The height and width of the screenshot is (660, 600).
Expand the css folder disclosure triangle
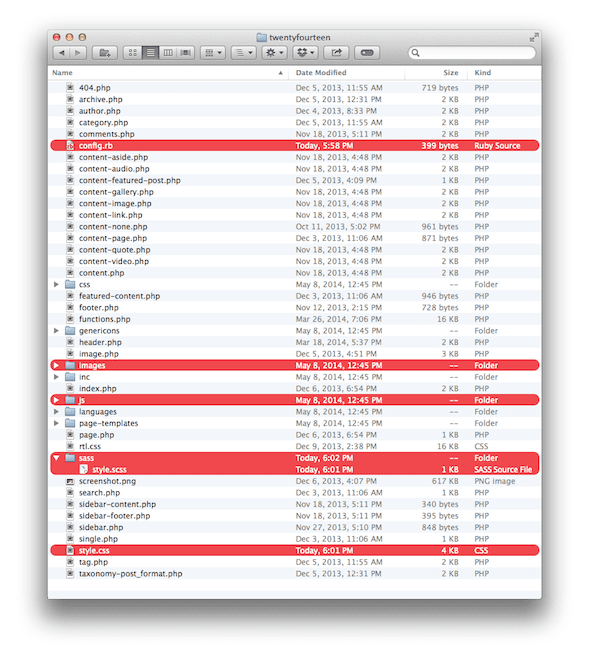coord(56,285)
